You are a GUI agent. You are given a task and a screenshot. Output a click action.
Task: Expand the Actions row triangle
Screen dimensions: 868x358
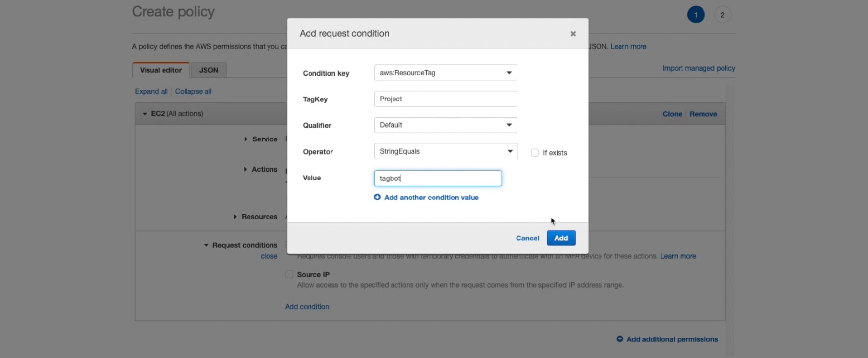(x=245, y=169)
